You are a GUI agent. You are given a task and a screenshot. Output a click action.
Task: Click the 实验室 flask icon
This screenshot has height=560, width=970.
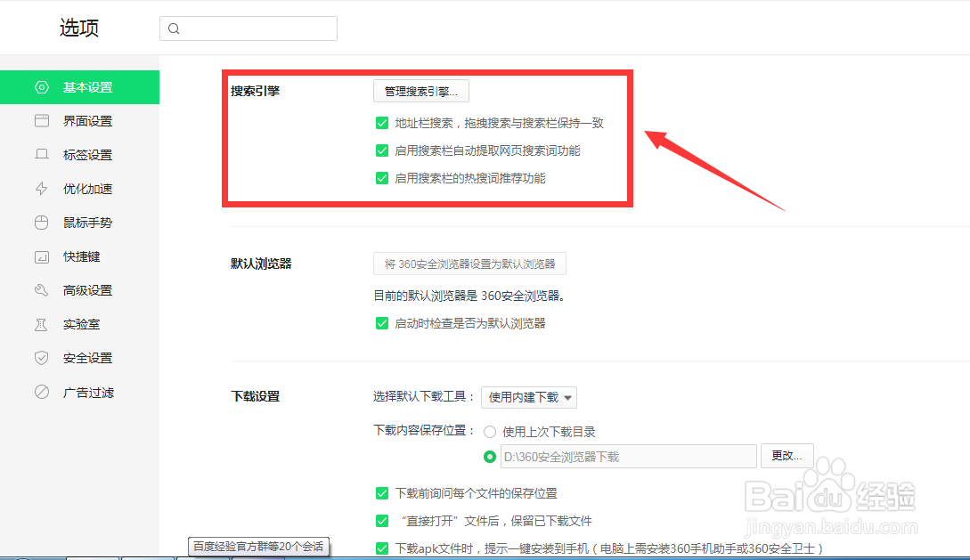(42, 324)
